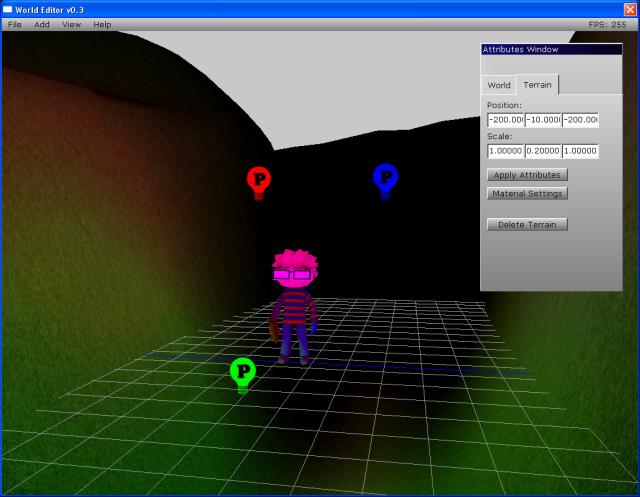This screenshot has height=497, width=640.
Task: Focus the first Scale field (X)
Action: (506, 151)
